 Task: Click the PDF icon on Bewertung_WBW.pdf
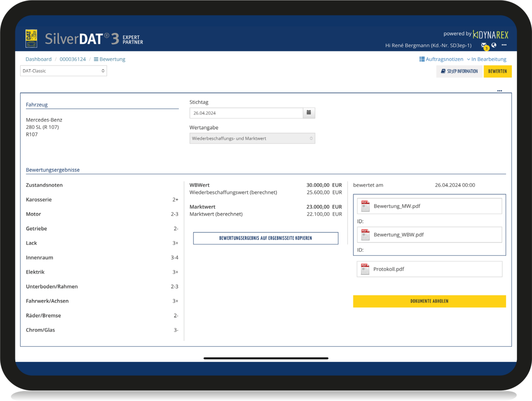click(365, 234)
